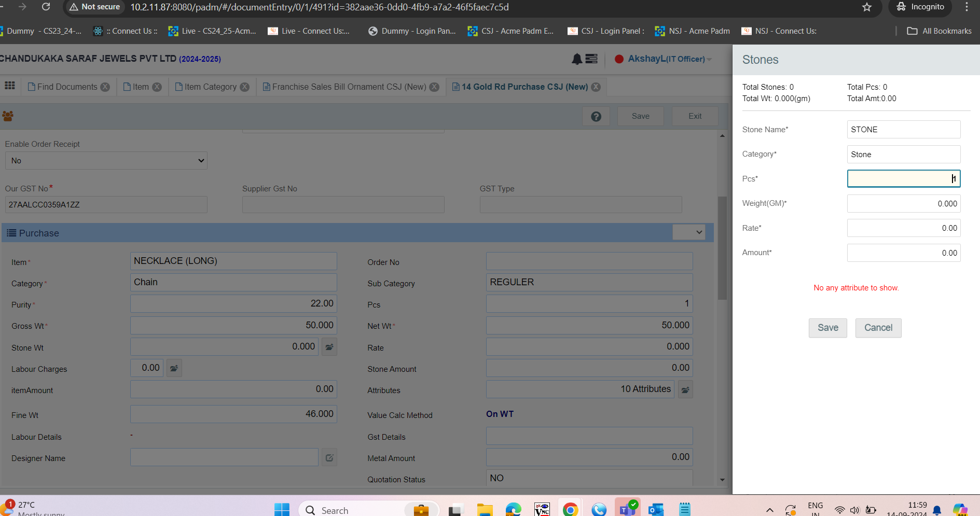Image resolution: width=980 pixels, height=516 pixels.
Task: Click the Windows Start button
Action: [282, 510]
